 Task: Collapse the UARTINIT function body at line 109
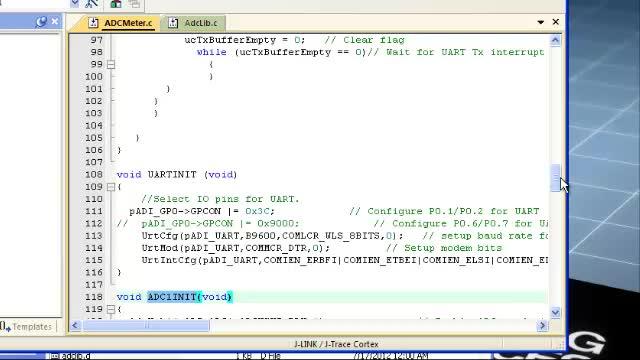tap(111, 187)
